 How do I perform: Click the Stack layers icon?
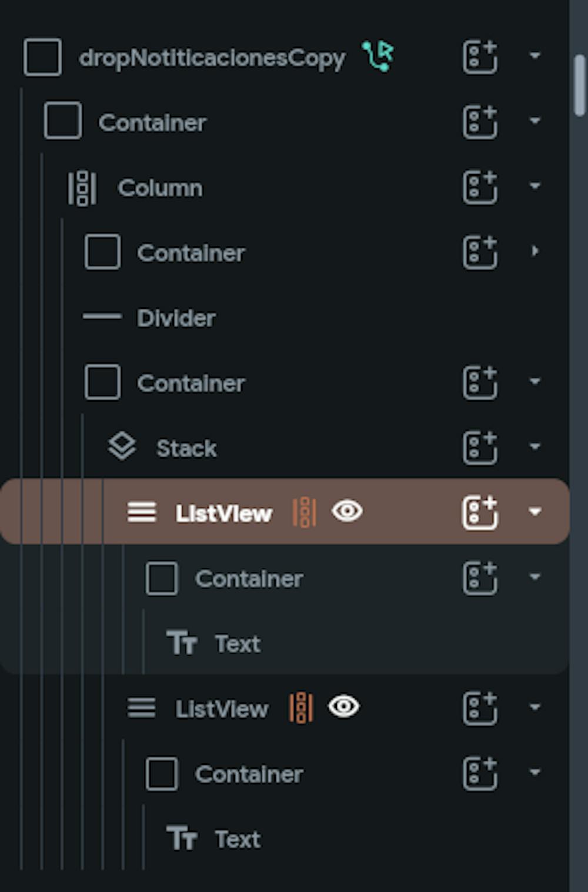coord(122,447)
